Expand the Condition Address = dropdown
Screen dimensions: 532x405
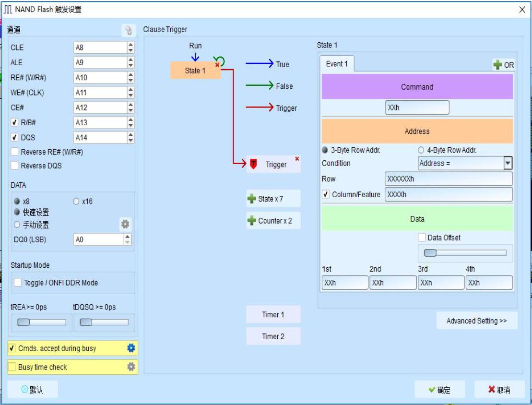(508, 163)
